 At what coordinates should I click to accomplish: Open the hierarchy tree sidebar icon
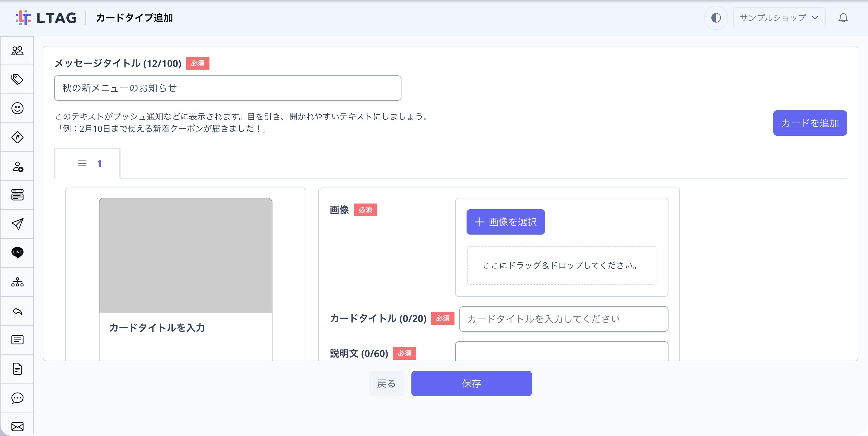[17, 282]
